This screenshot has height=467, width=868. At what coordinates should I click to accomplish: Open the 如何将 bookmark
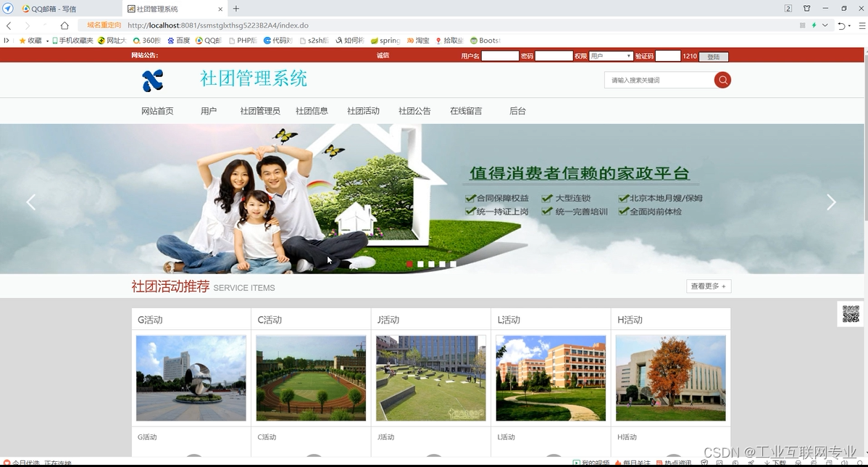349,41
